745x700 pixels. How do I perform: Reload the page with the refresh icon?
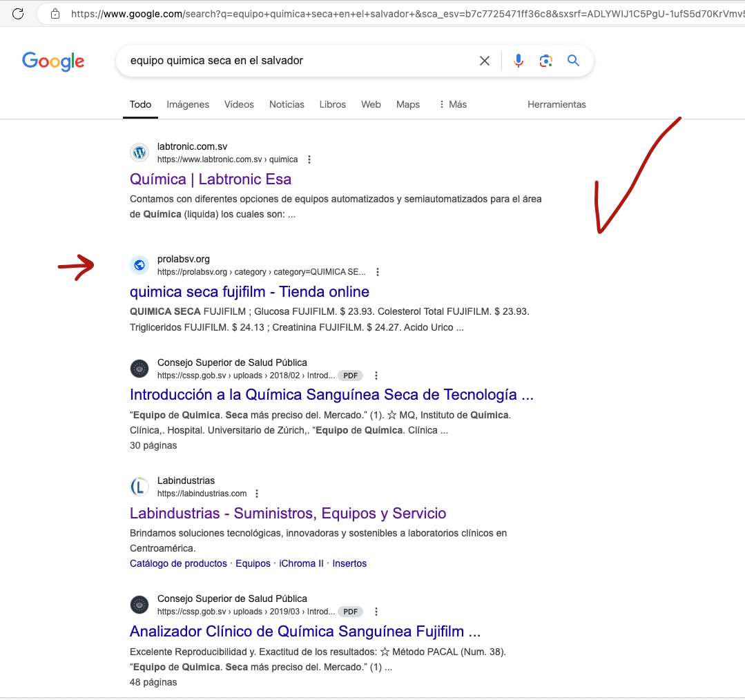pos(18,14)
